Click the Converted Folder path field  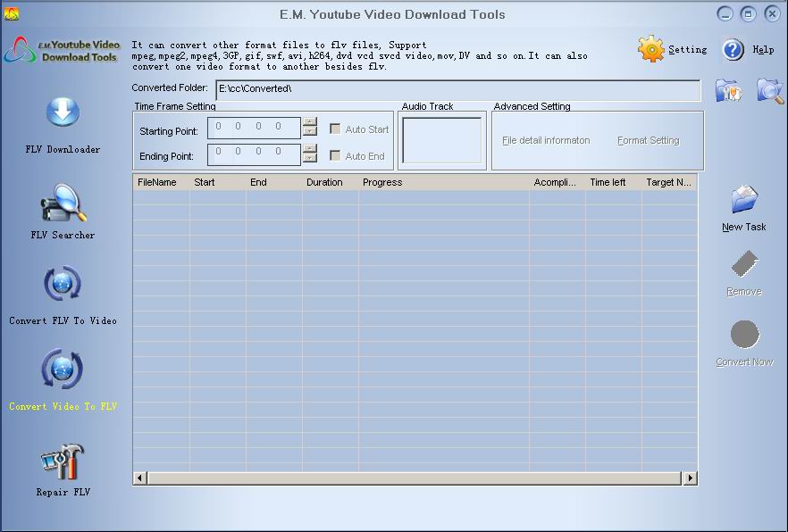[x=458, y=90]
